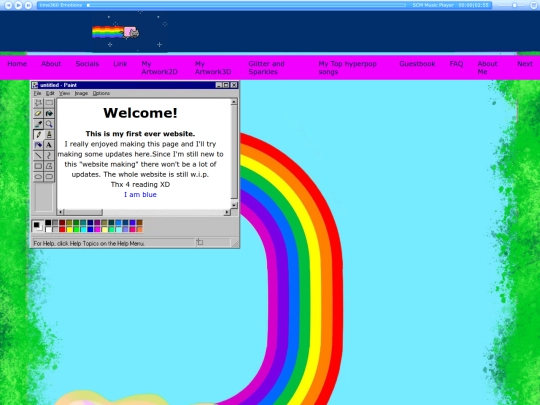The height and width of the screenshot is (405, 540).
Task: Click the Paint horizontal scroll-left arrow
Action: point(61,212)
